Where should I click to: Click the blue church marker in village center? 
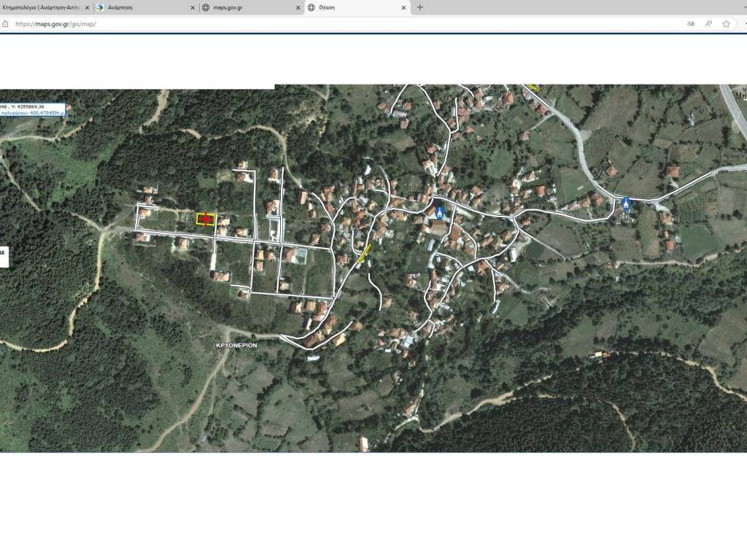[439, 212]
